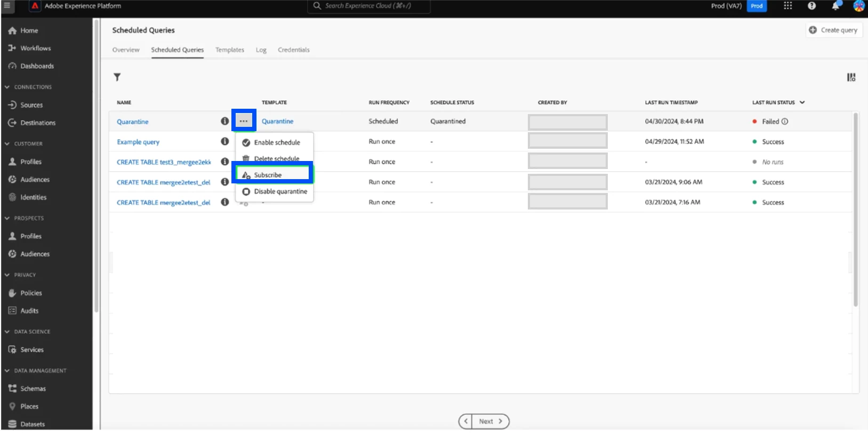Open the column customization icon
This screenshot has width=868, height=435.
pyautogui.click(x=851, y=77)
